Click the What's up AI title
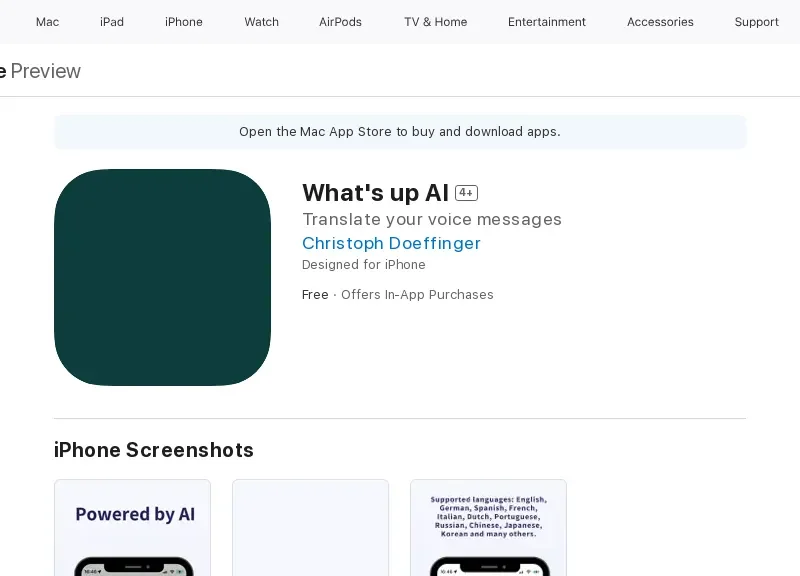 click(376, 193)
